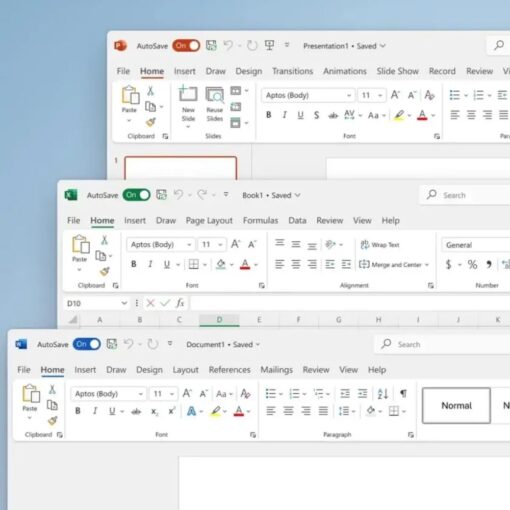Expand Change Case dropdown in Word
This screenshot has width=510, height=510.
[231, 394]
